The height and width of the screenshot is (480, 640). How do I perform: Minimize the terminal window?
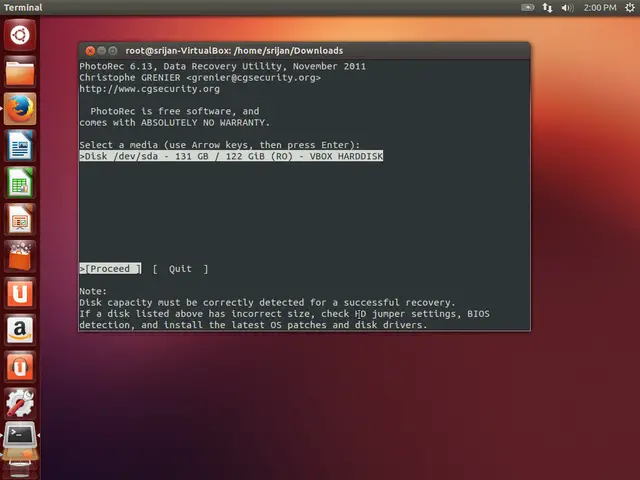click(x=101, y=51)
